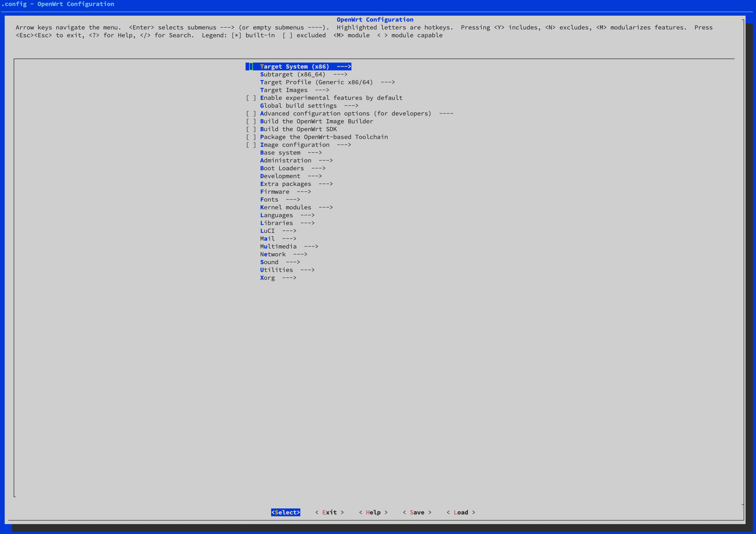The width and height of the screenshot is (756, 534).
Task: Expand the Development submenu
Action: click(x=291, y=176)
